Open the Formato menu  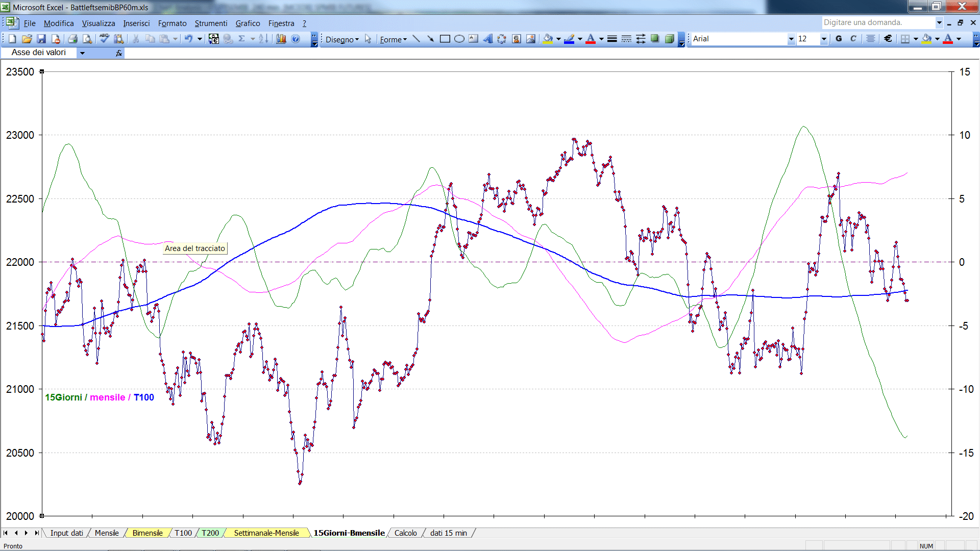pyautogui.click(x=172, y=23)
